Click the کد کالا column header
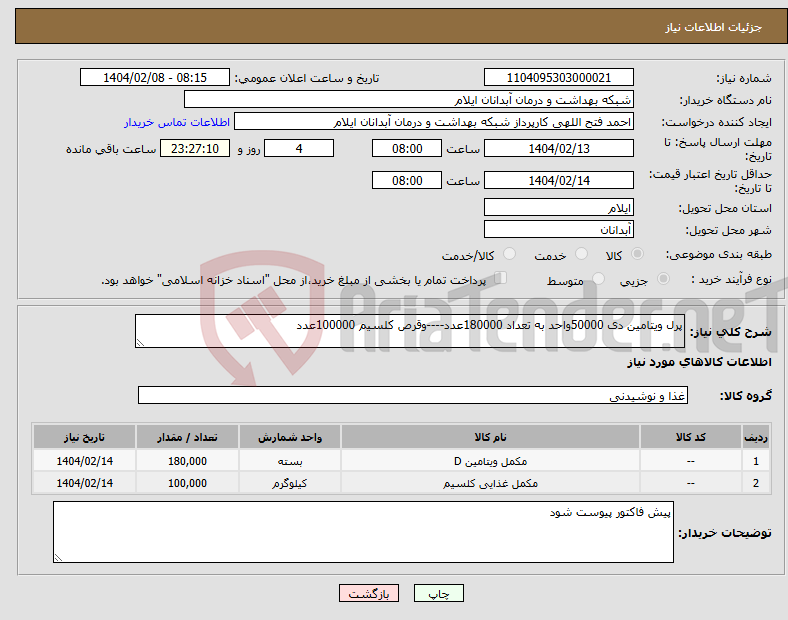 (x=691, y=437)
